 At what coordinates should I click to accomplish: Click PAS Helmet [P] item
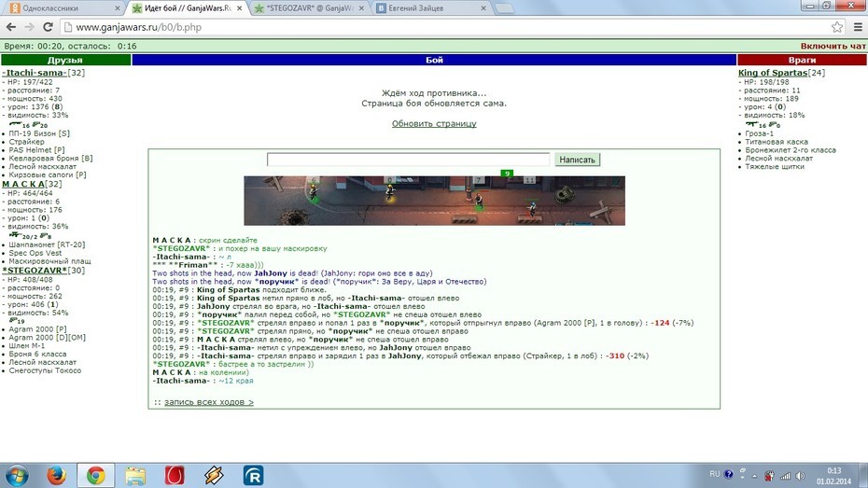pyautogui.click(x=36, y=150)
